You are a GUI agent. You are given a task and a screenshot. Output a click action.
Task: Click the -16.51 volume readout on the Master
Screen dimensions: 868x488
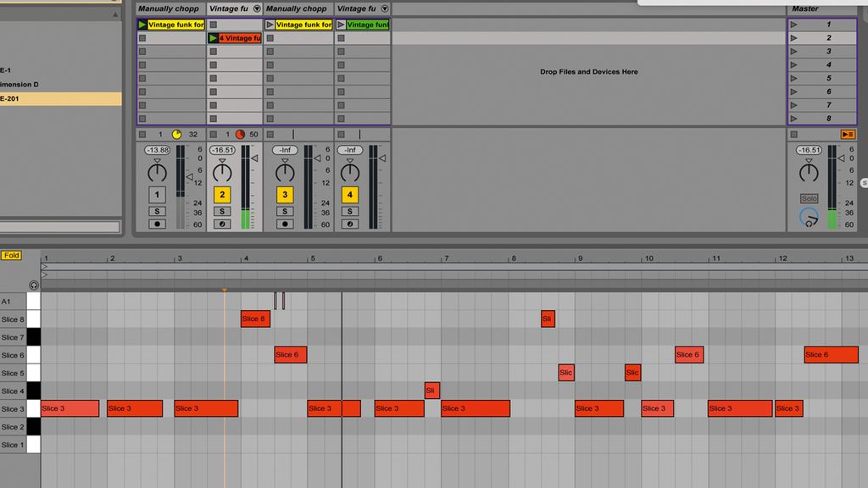[x=809, y=150]
